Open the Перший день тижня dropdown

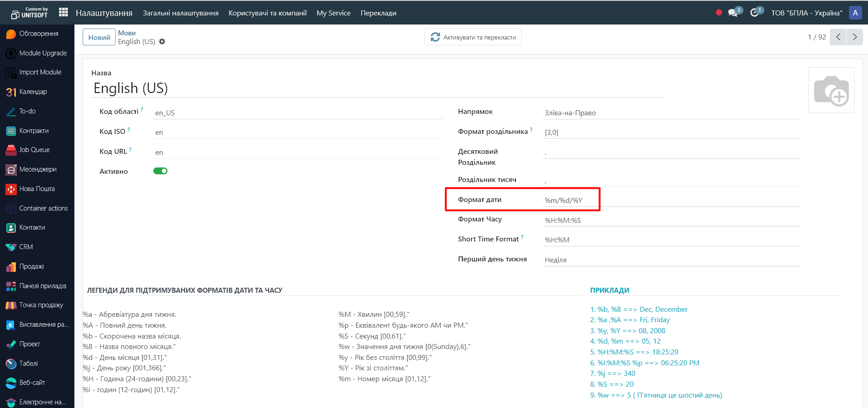[x=671, y=260]
